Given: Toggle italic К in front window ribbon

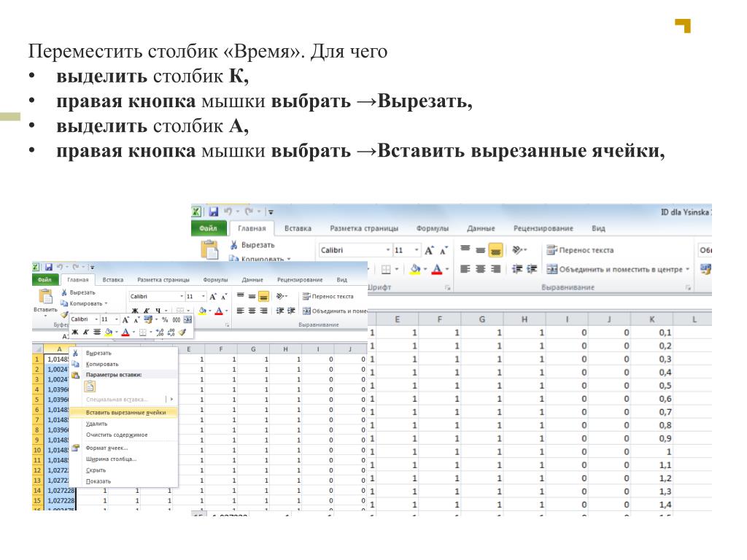Looking at the screenshot, I should [147, 311].
